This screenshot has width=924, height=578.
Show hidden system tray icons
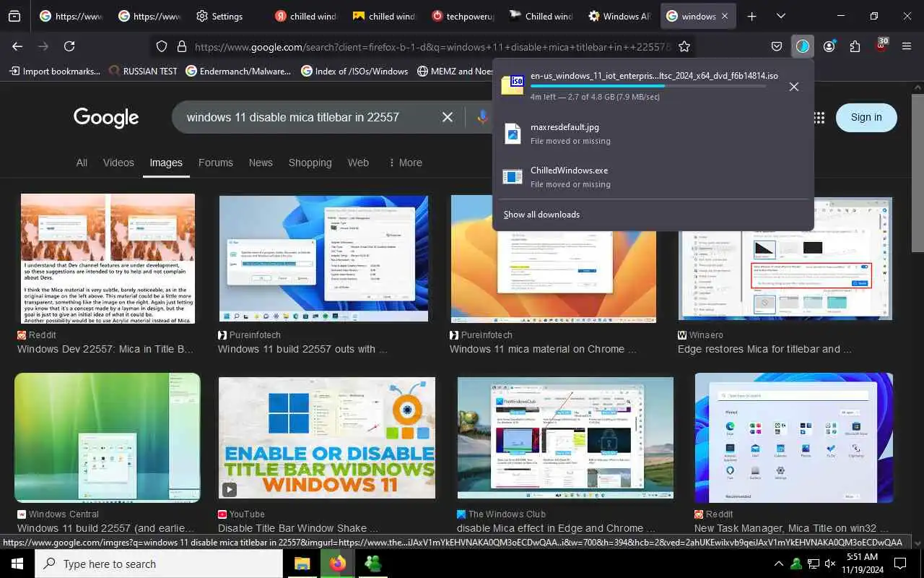[778, 564]
